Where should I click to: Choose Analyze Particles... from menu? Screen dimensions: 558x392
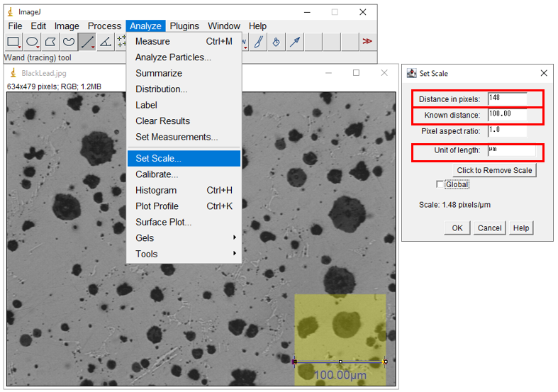[x=173, y=57]
